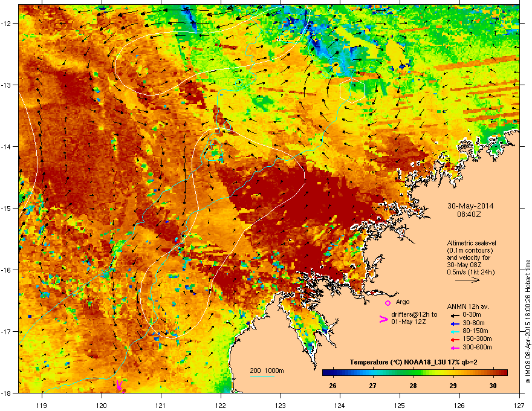Click the 'ANMN 12h av.' legend heading
The height and width of the screenshot is (411, 532).
tap(468, 306)
